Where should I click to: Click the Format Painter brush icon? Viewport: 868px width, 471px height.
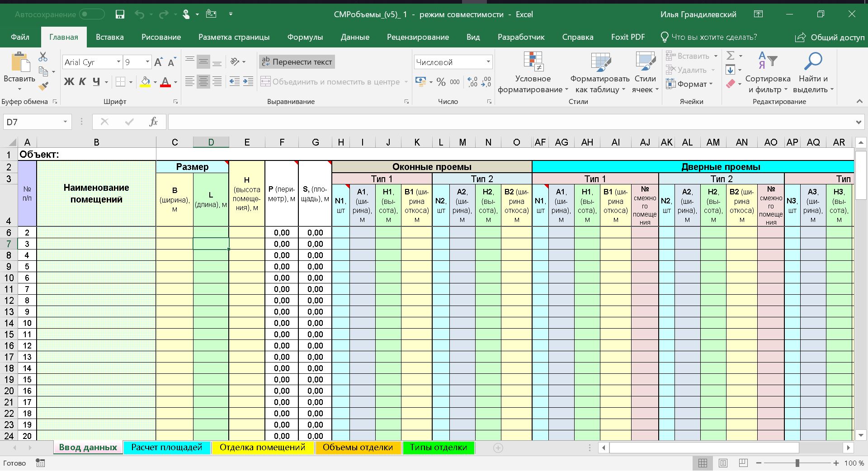(43, 86)
